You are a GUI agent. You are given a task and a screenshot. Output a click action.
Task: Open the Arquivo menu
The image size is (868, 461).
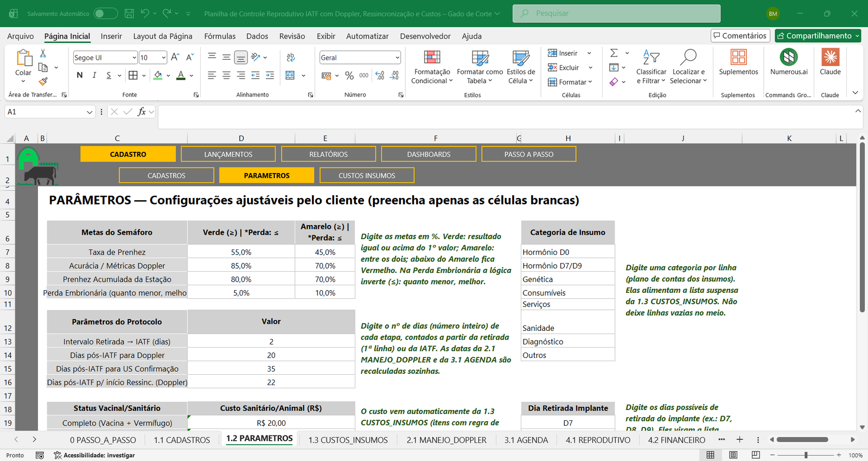click(x=20, y=36)
